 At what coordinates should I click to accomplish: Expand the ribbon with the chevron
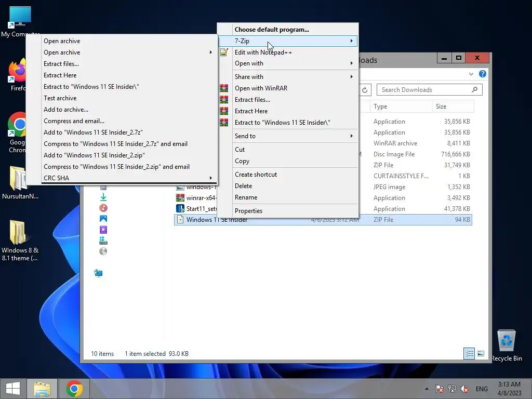pos(471,74)
